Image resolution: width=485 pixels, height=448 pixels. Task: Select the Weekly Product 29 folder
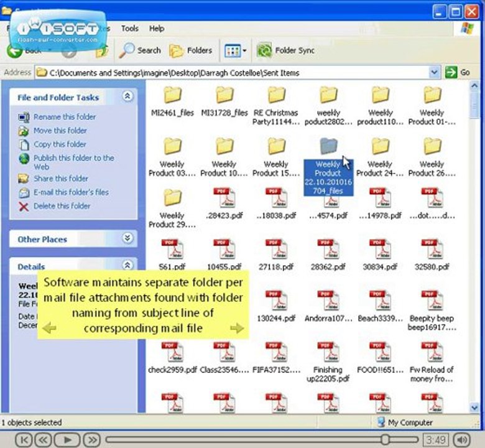(x=172, y=208)
